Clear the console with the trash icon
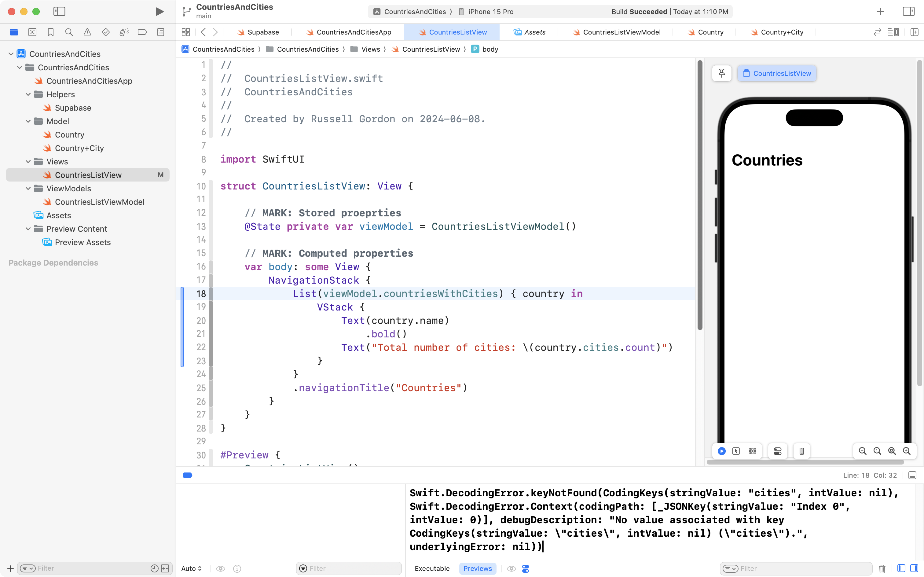 (882, 569)
